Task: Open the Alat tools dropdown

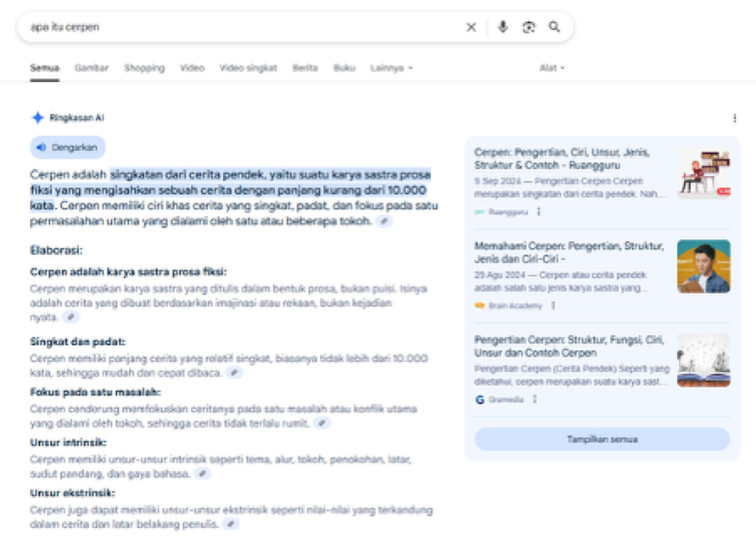Action: point(552,68)
